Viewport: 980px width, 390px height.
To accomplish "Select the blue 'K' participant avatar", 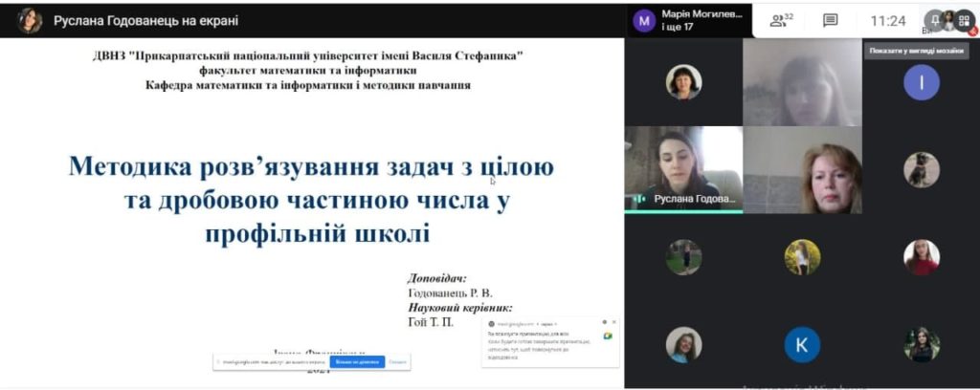I will coord(802,344).
